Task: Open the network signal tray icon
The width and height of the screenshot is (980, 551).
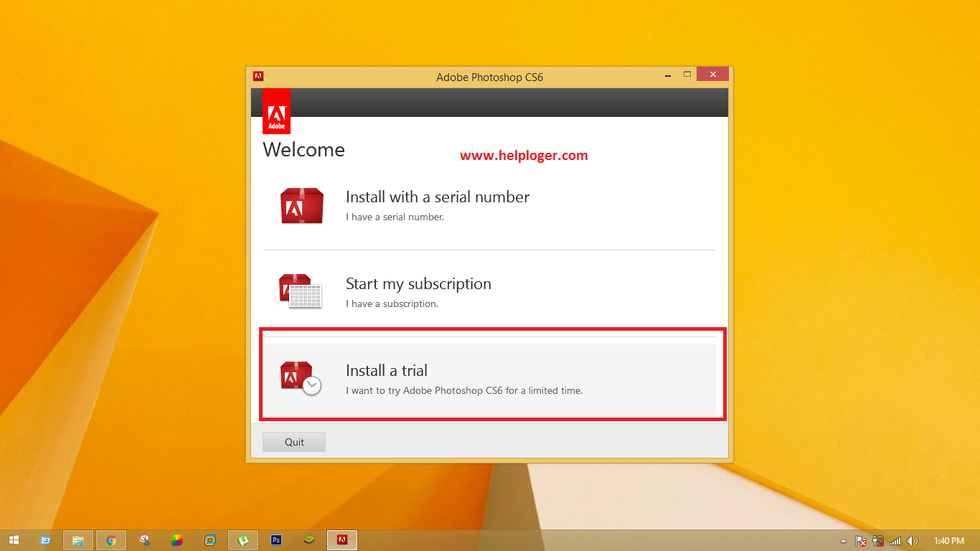Action: coord(895,541)
